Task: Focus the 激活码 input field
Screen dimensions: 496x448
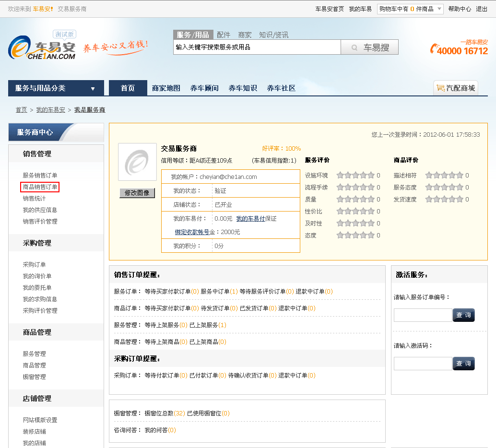Action: 423,364
